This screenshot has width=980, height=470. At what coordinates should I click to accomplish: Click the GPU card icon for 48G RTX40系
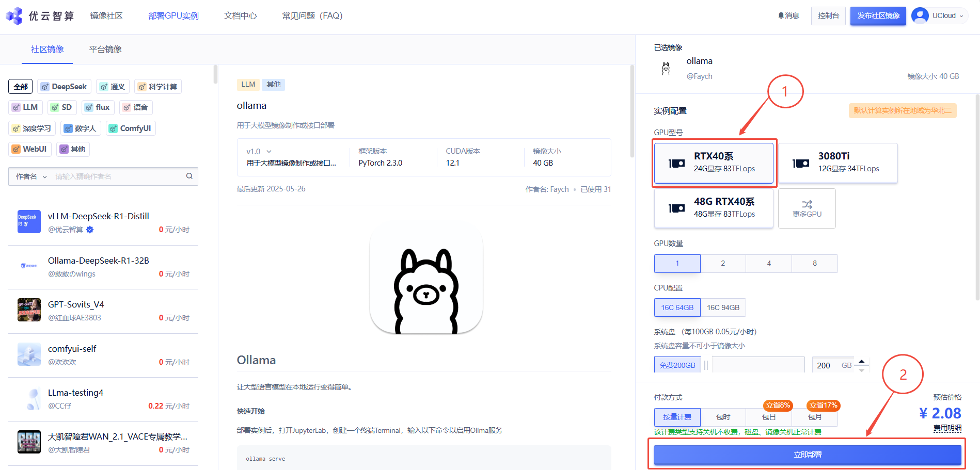pos(676,208)
